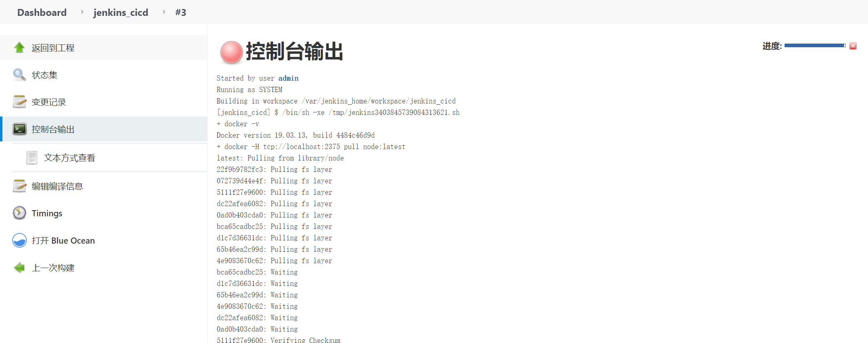
Task: Click the green left arrow for 上一次构建
Action: 19,268
